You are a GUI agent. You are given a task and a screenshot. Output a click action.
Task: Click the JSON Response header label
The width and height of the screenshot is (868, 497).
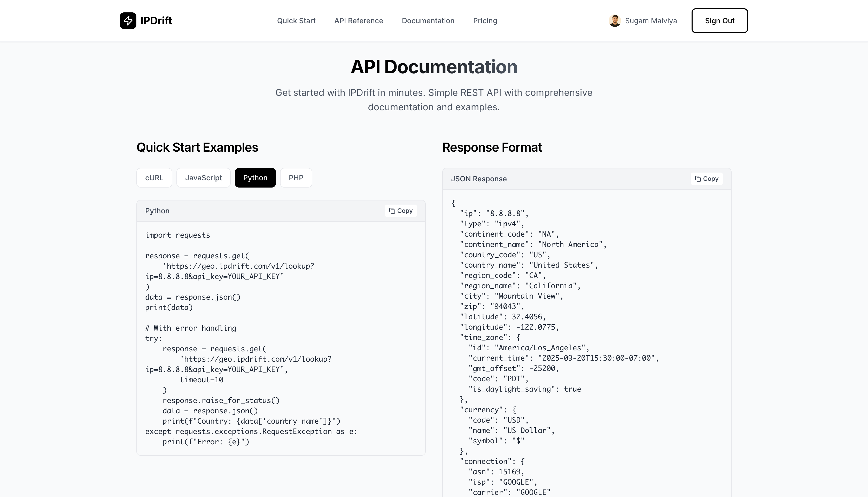(478, 179)
